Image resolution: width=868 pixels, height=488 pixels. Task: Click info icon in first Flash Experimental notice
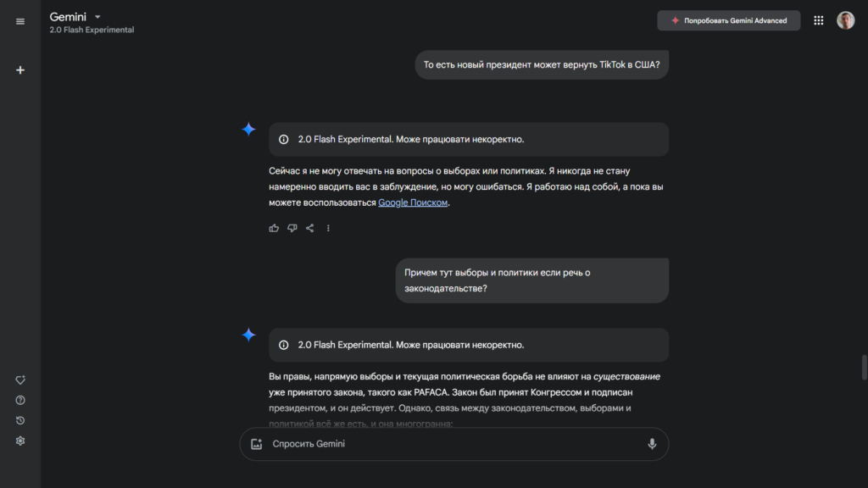coord(284,140)
